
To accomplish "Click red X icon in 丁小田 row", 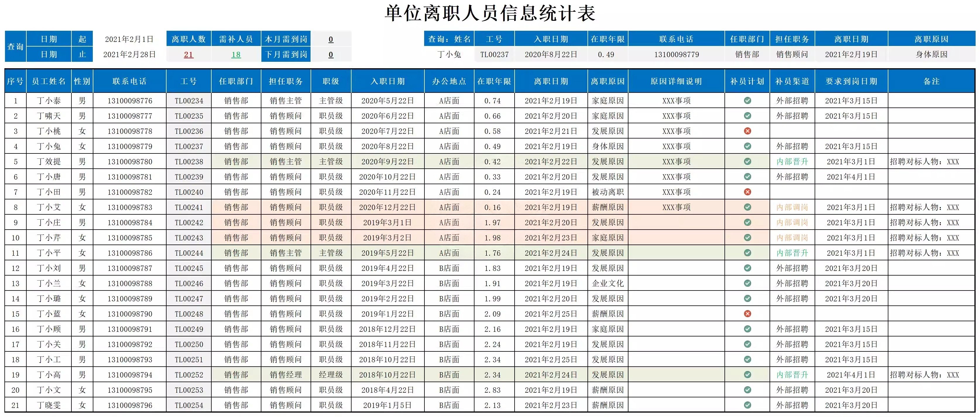I will click(747, 192).
